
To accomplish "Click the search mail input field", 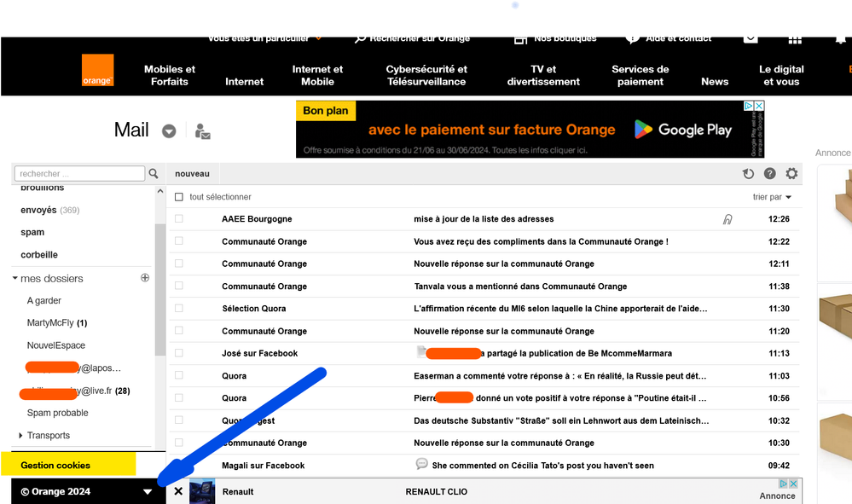I will point(80,174).
